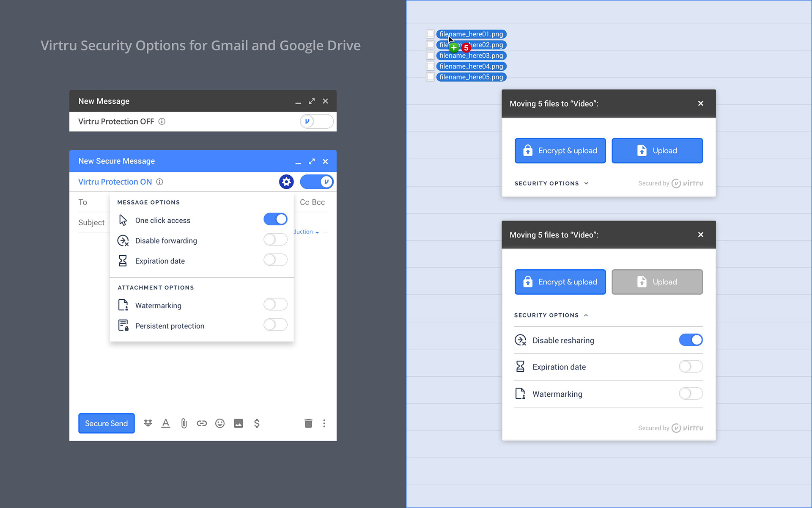
Task: Expand New Secure Message to full screen
Action: [312, 161]
